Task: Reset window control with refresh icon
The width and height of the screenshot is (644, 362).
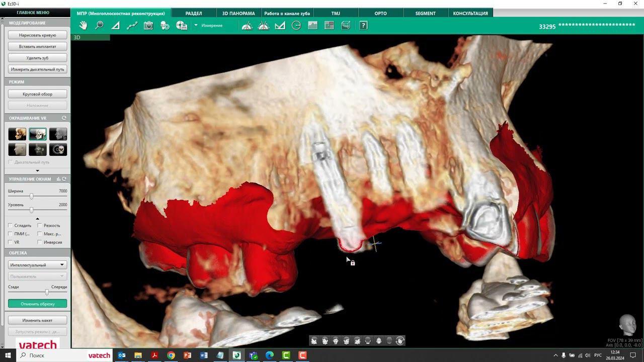Action: point(64,179)
